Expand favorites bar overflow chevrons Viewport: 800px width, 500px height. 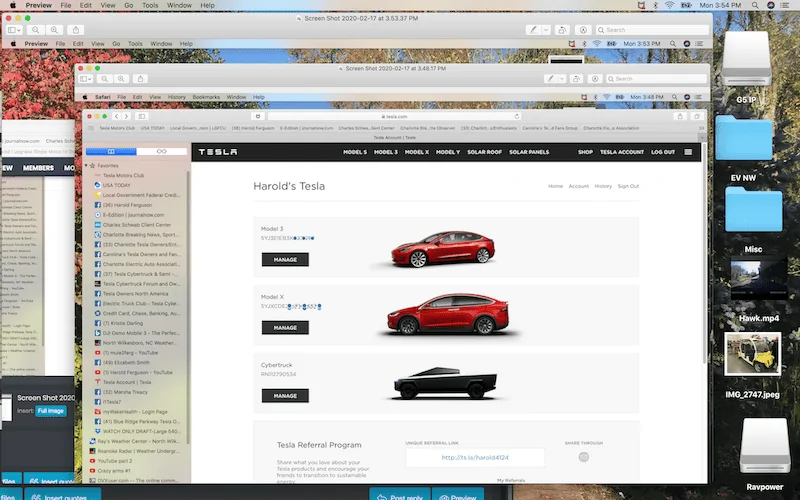(701, 128)
